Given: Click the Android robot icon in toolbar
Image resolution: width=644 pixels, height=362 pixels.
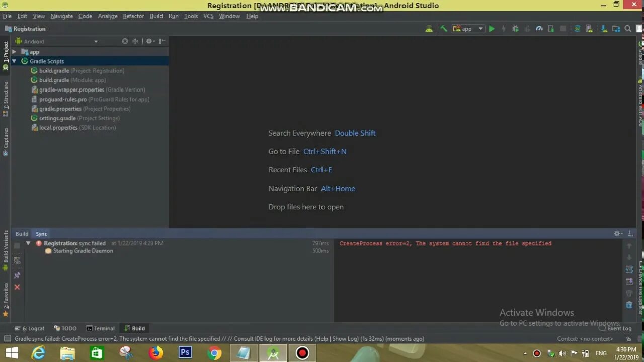Looking at the screenshot, I should (x=429, y=29).
